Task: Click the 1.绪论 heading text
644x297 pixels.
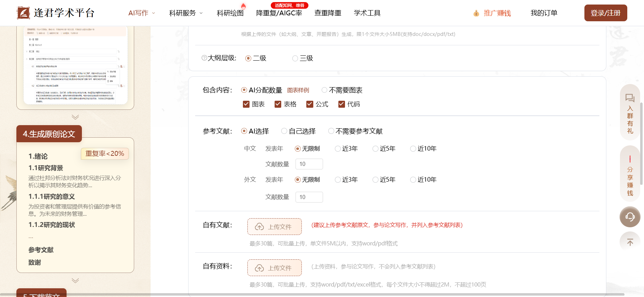Action: click(x=38, y=157)
